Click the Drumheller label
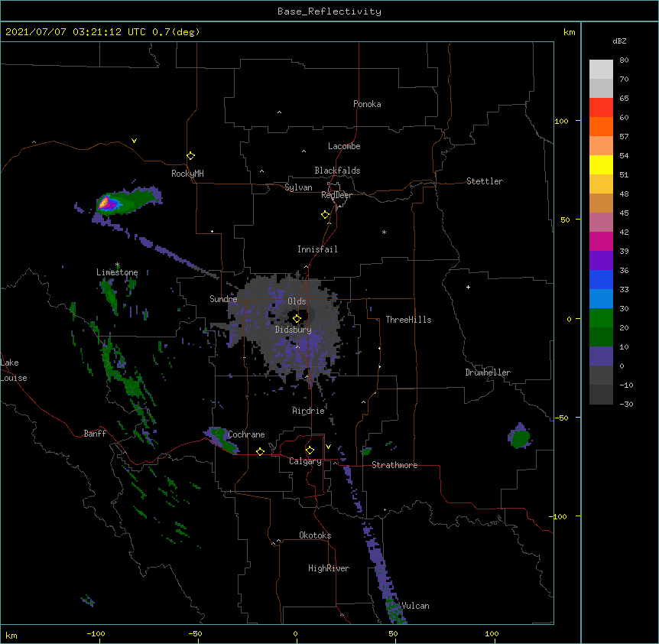This screenshot has width=659, height=644. click(x=488, y=372)
